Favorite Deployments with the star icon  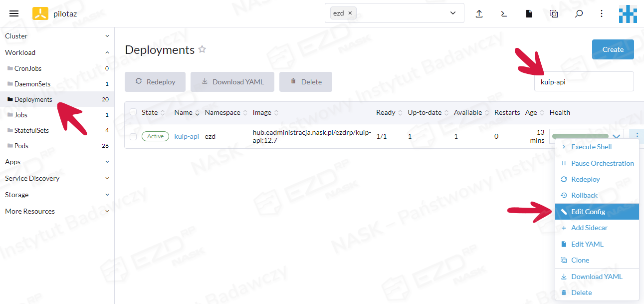202,49
